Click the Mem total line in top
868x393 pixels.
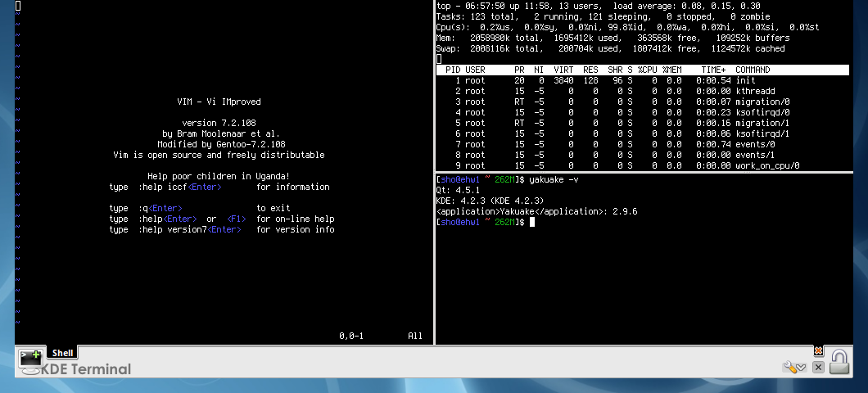click(x=613, y=38)
